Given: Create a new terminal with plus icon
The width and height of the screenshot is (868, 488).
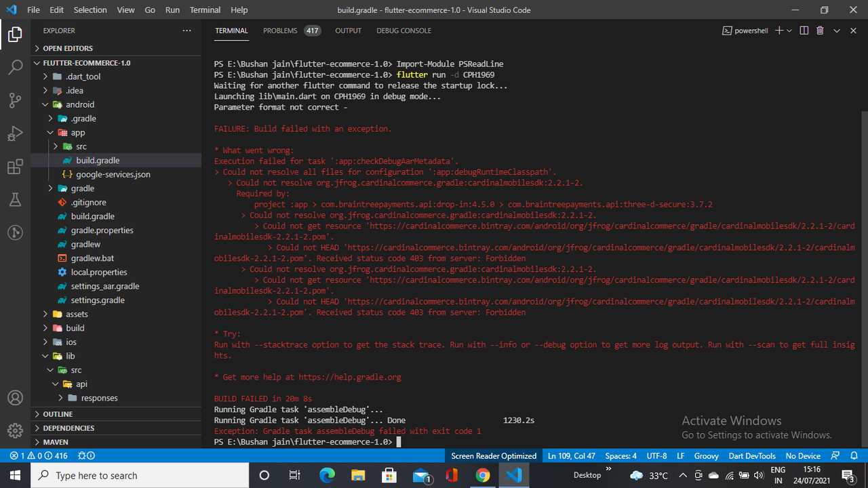Looking at the screenshot, I should coord(779,30).
